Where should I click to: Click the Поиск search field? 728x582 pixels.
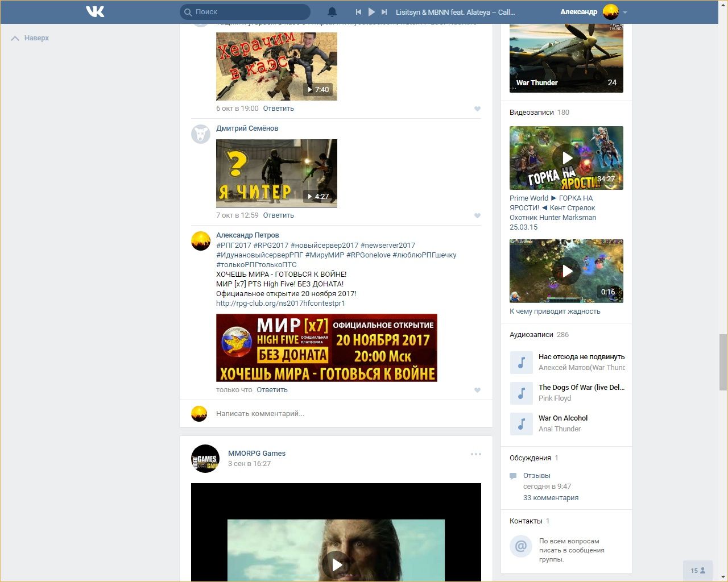(250, 12)
